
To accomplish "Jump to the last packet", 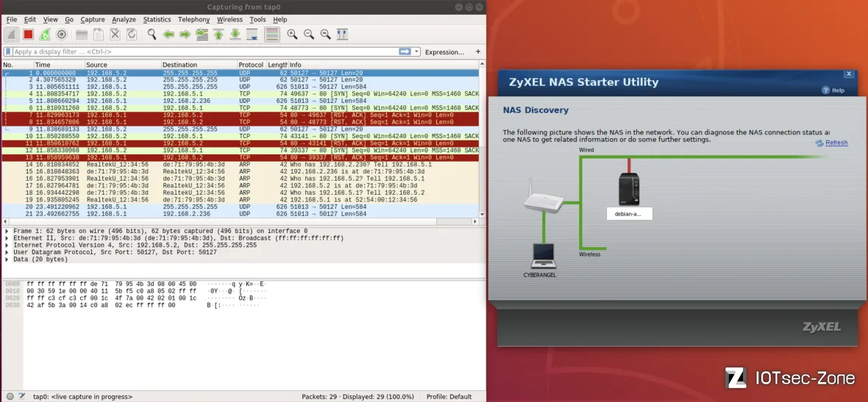I will [235, 35].
